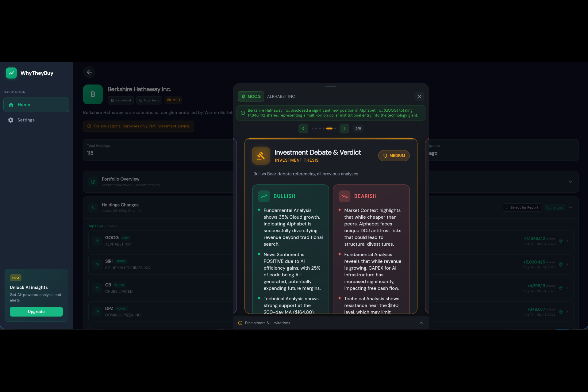Click Select for Report button
588x392 pixels.
(522, 208)
